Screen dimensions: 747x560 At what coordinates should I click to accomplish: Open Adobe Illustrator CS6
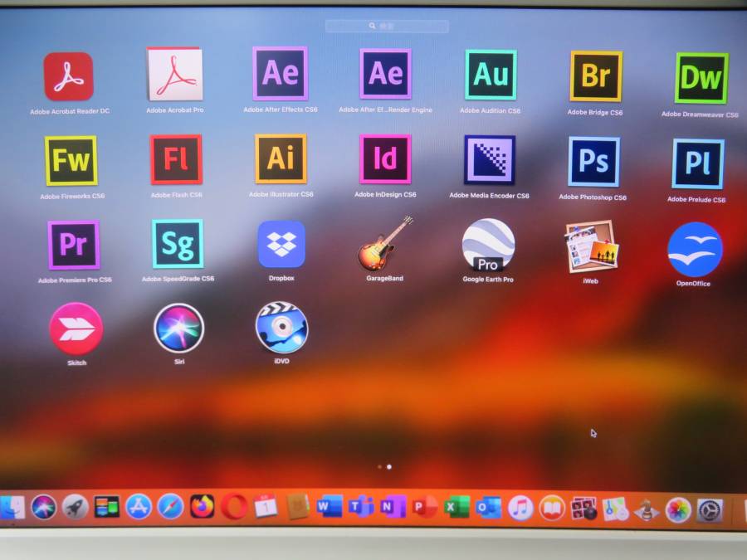click(281, 159)
